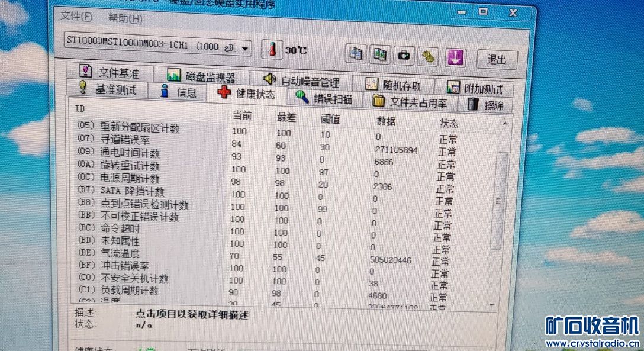
Task: Open the 帮助(H) menu
Action: 125,18
